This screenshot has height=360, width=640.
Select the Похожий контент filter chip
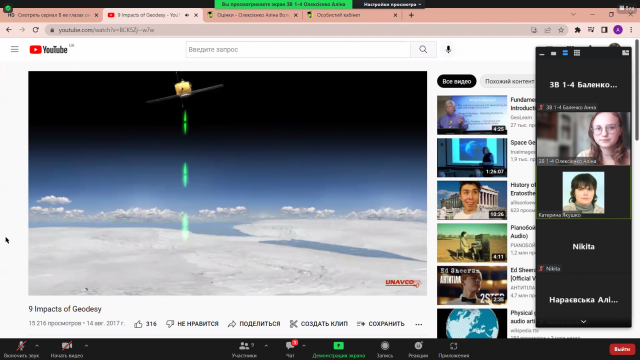pyautogui.click(x=509, y=81)
